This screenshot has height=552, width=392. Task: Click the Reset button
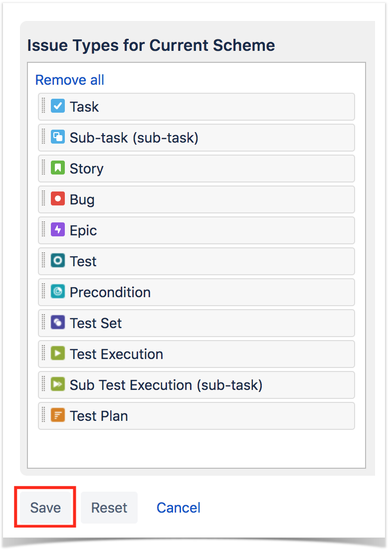tap(109, 508)
